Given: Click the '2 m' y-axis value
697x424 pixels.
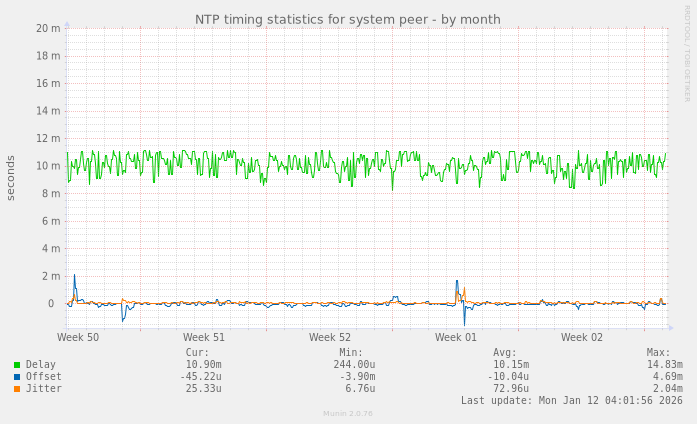Looking at the screenshot, I should point(51,276).
